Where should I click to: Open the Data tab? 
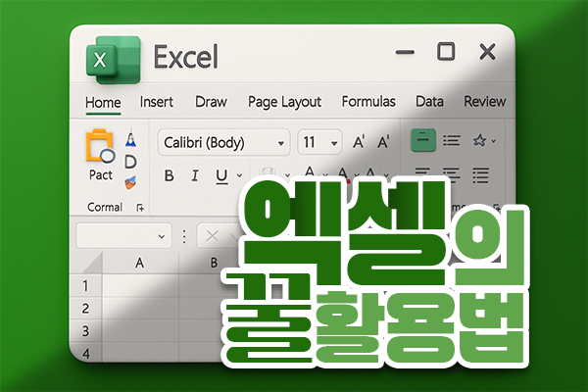430,102
